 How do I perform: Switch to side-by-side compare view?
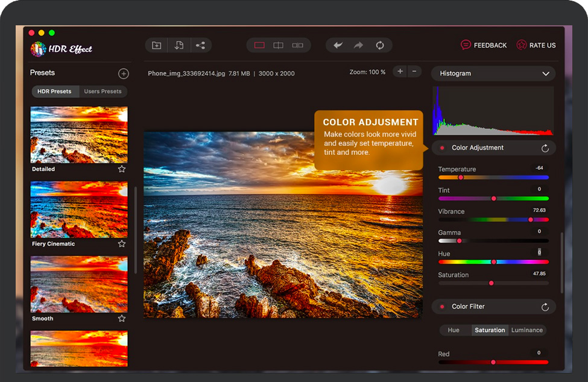297,45
